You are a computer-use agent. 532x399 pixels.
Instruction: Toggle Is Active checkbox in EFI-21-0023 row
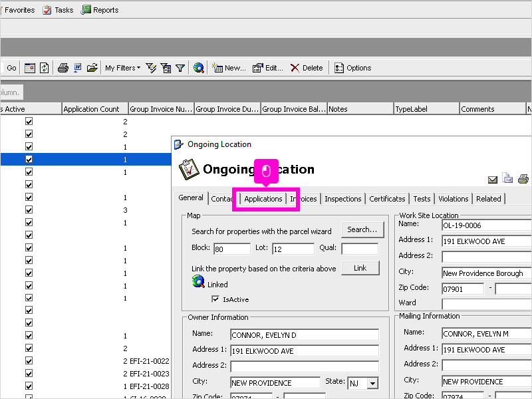tap(29, 373)
